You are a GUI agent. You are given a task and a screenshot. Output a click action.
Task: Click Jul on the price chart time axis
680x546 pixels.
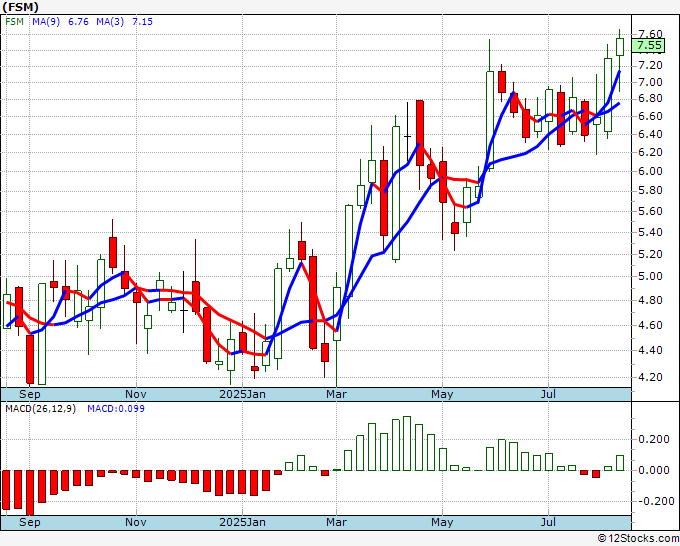[x=548, y=394]
